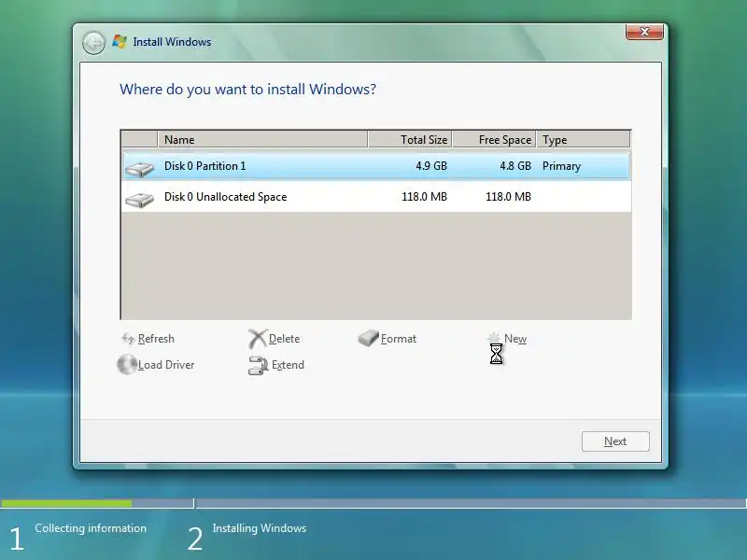Click the Extend partition icon

259,365
